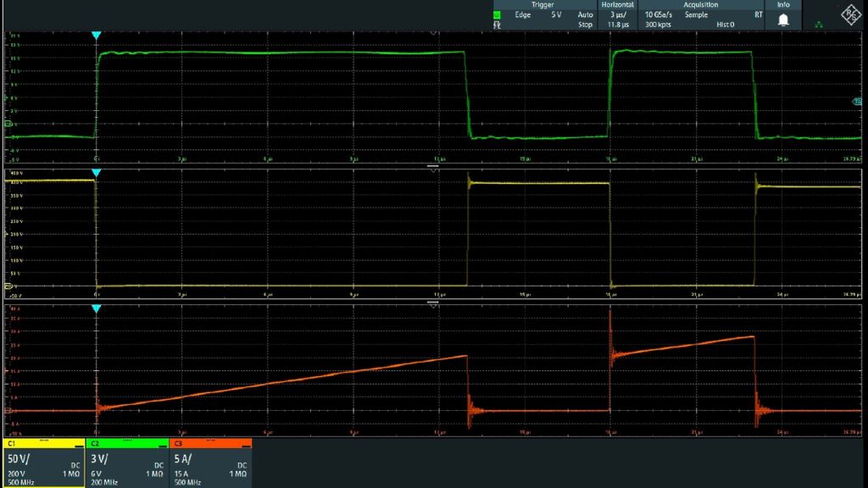Click the RT real-time mode label
Screen dimensions: 868x488
(759, 14)
